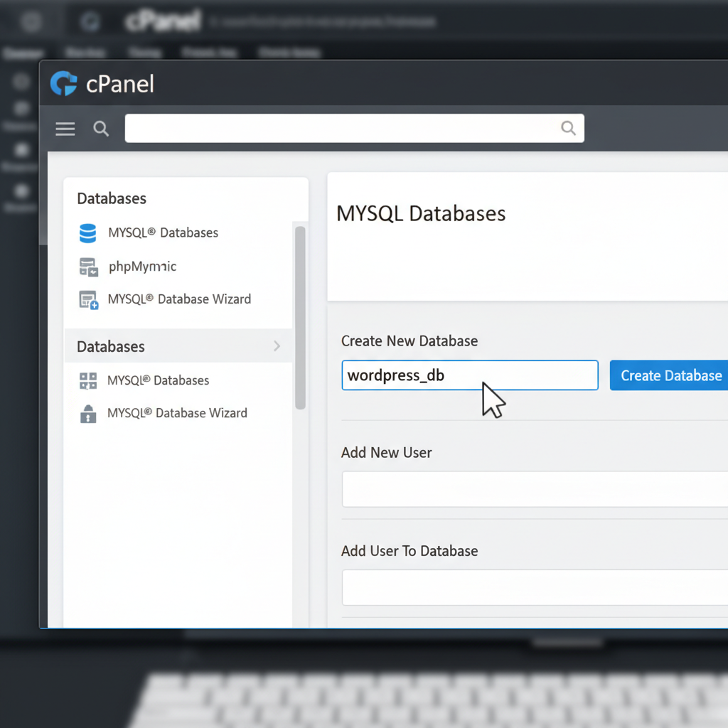The width and height of the screenshot is (728, 728).
Task: Open the MySQL Databases entry under Databases
Action: point(159,380)
